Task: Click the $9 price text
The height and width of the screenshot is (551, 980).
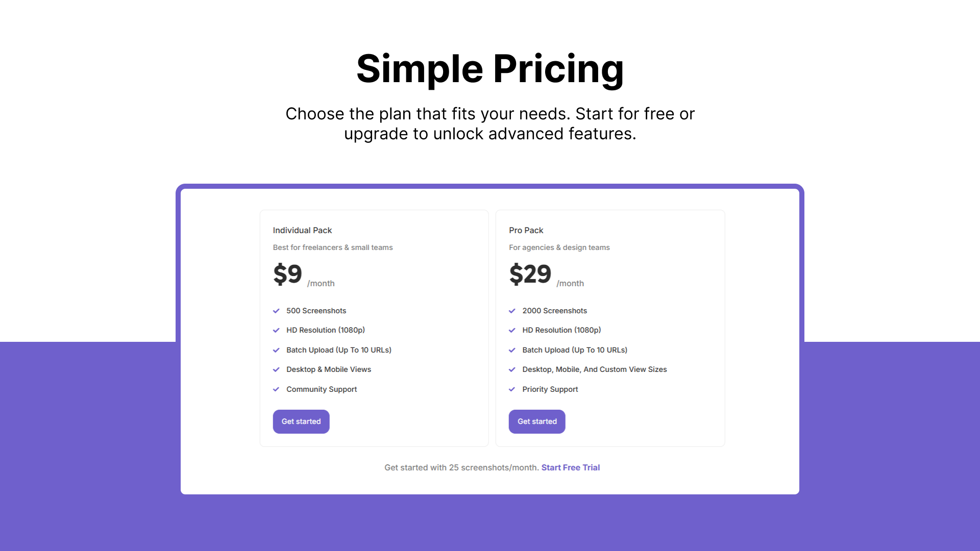Action: pos(287,274)
